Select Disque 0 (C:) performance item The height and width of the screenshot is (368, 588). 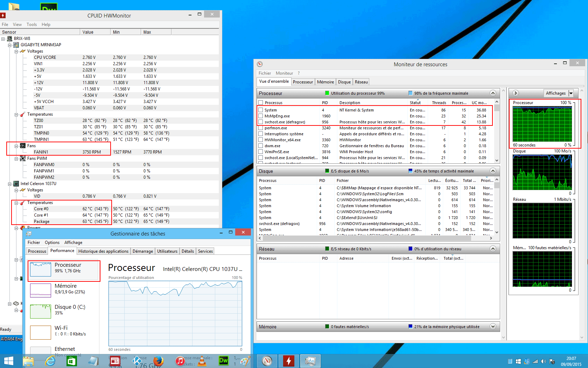tap(63, 311)
